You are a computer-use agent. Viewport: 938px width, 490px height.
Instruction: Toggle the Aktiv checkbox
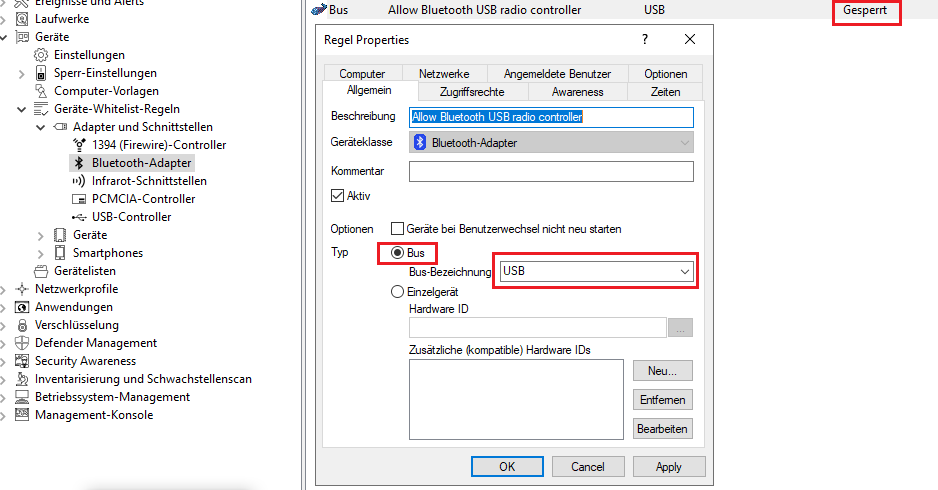337,196
